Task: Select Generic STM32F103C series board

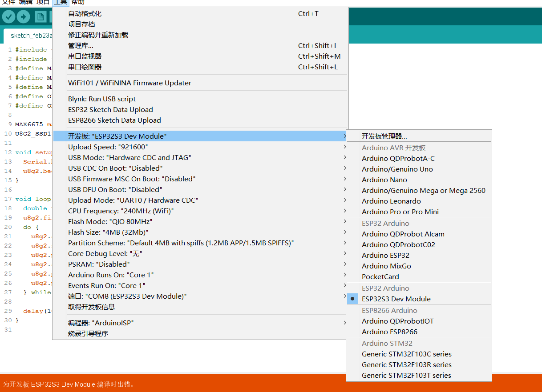Action: point(419,354)
